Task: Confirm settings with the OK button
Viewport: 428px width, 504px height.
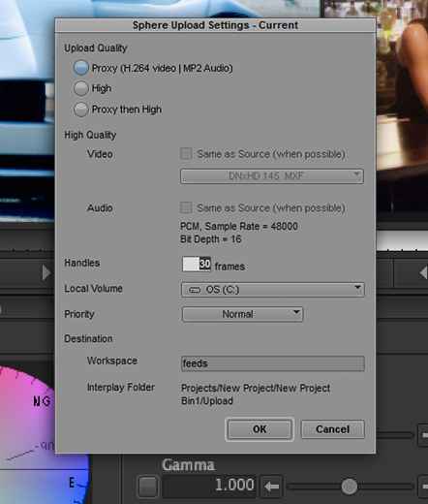Action: coord(260,429)
